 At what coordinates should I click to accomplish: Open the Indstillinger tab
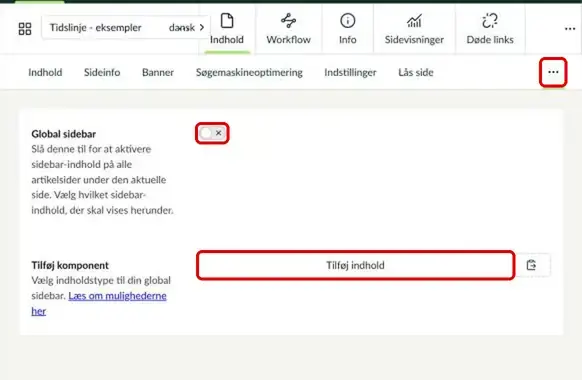pos(350,72)
